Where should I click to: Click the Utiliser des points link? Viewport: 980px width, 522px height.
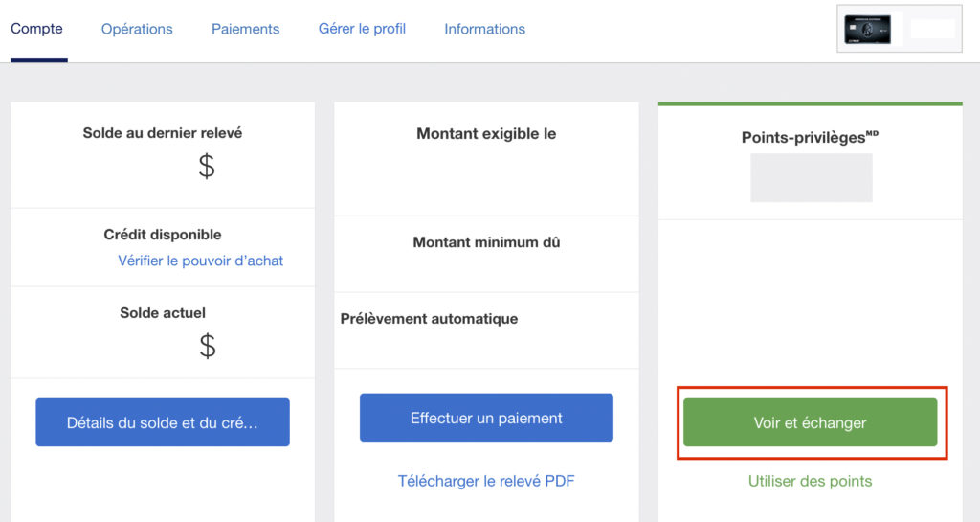point(810,481)
